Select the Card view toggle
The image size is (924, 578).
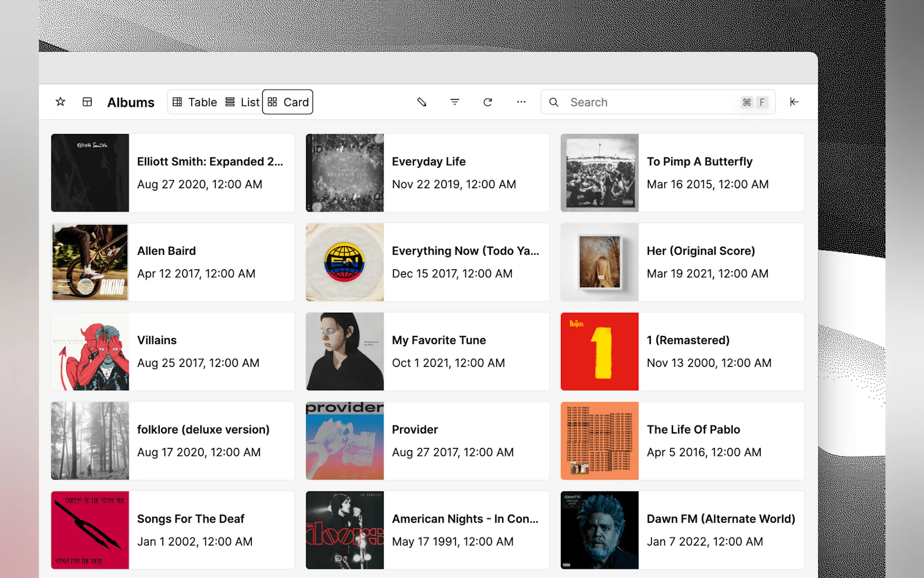(x=288, y=102)
